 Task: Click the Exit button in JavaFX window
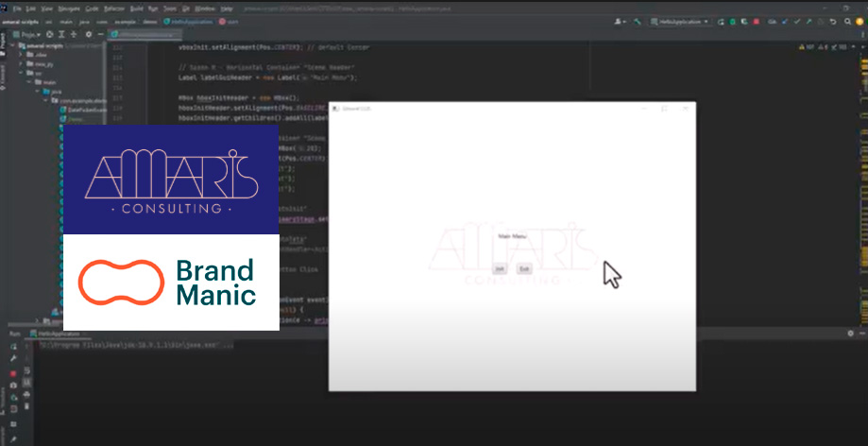click(524, 268)
